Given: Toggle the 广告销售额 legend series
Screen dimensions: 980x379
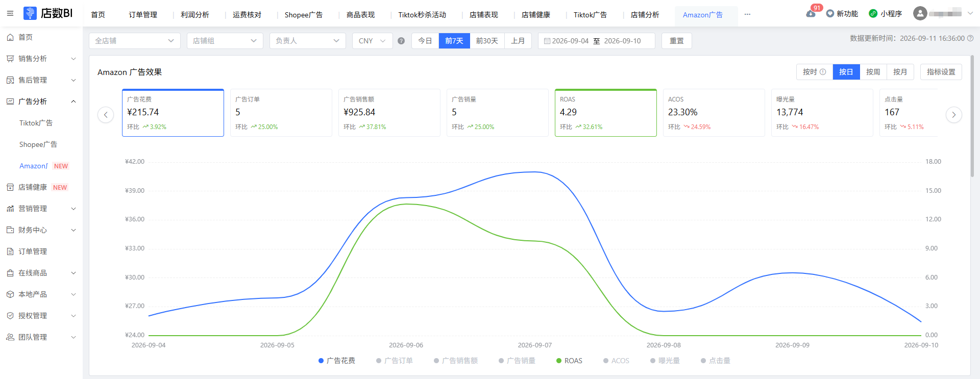Looking at the screenshot, I should [456, 361].
